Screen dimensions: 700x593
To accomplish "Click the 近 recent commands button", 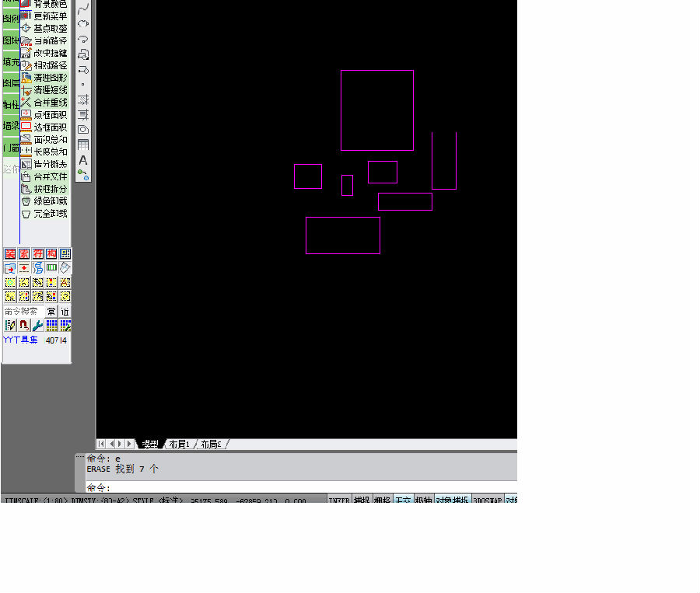I will pyautogui.click(x=65, y=312).
